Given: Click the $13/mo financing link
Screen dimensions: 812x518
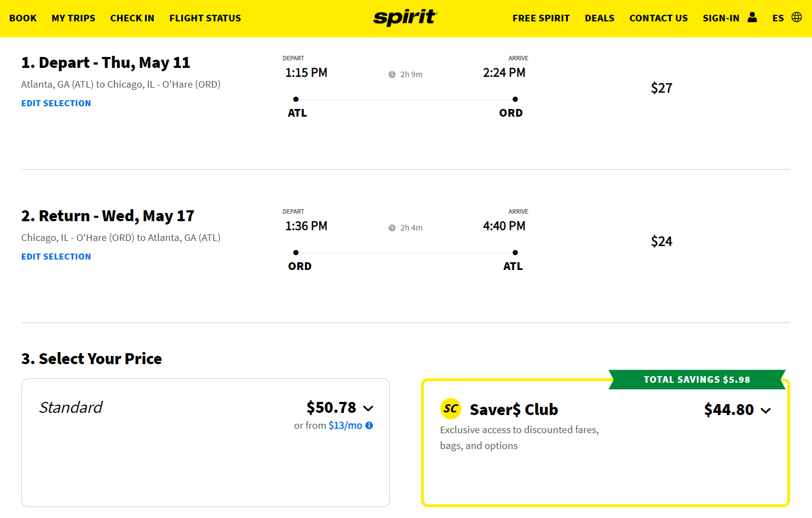Looking at the screenshot, I should pyautogui.click(x=346, y=425).
